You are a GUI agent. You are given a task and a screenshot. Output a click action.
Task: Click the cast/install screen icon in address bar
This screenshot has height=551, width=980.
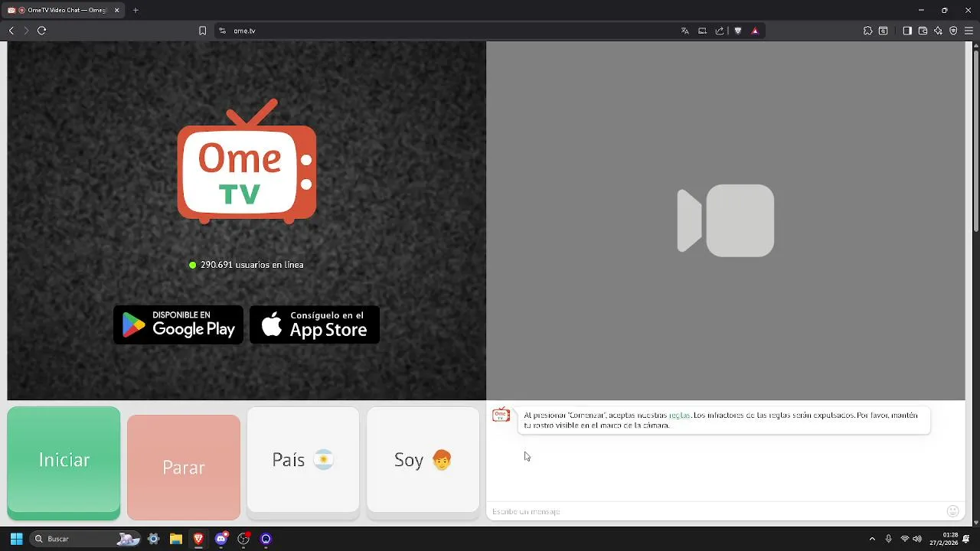702,31
